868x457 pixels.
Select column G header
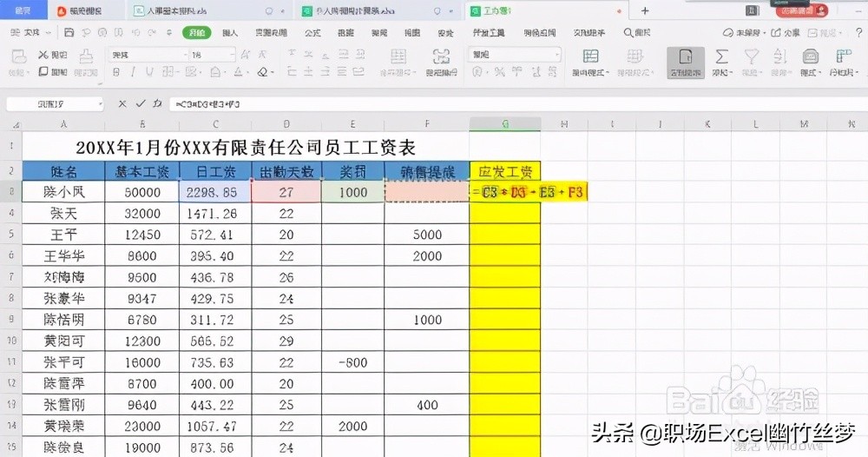point(505,124)
